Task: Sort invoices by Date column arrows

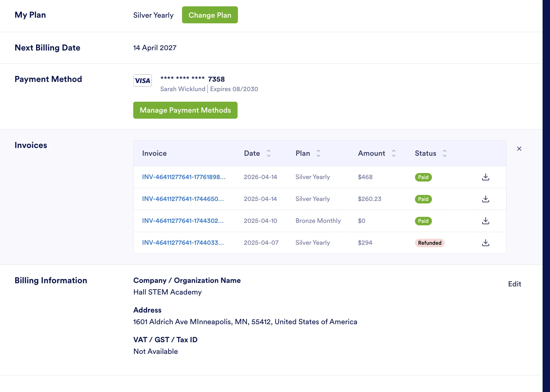Action: point(269,153)
